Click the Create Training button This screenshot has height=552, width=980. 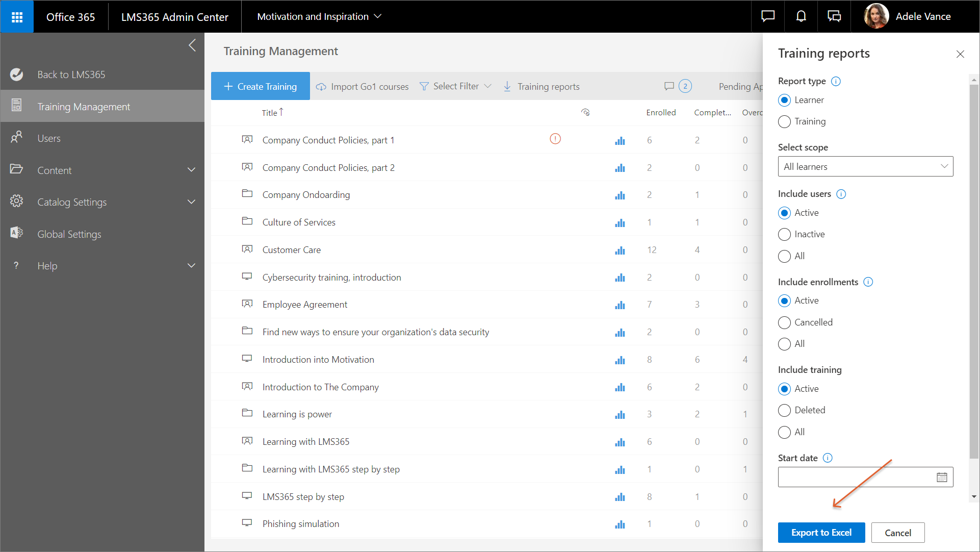point(260,86)
